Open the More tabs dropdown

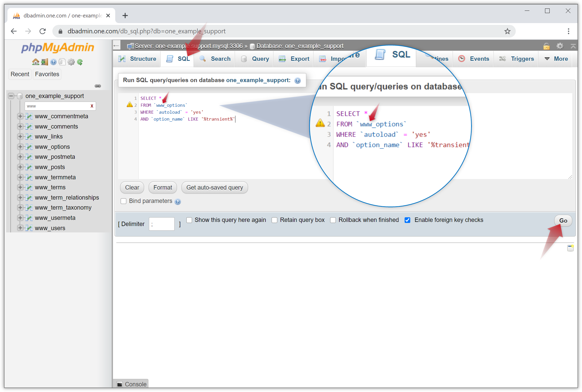point(556,59)
